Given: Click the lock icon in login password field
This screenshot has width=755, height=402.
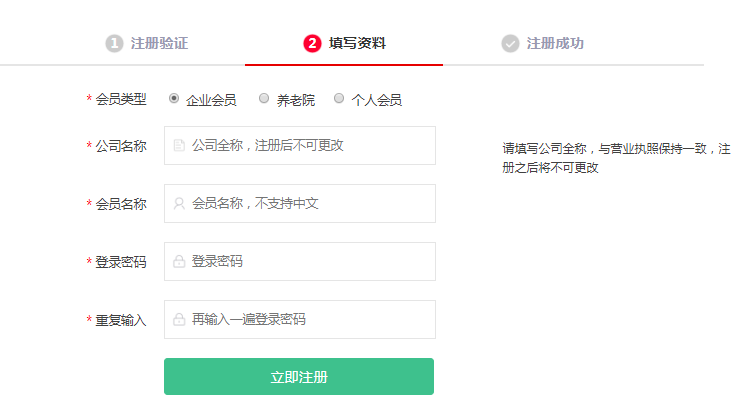Looking at the screenshot, I should tap(179, 261).
